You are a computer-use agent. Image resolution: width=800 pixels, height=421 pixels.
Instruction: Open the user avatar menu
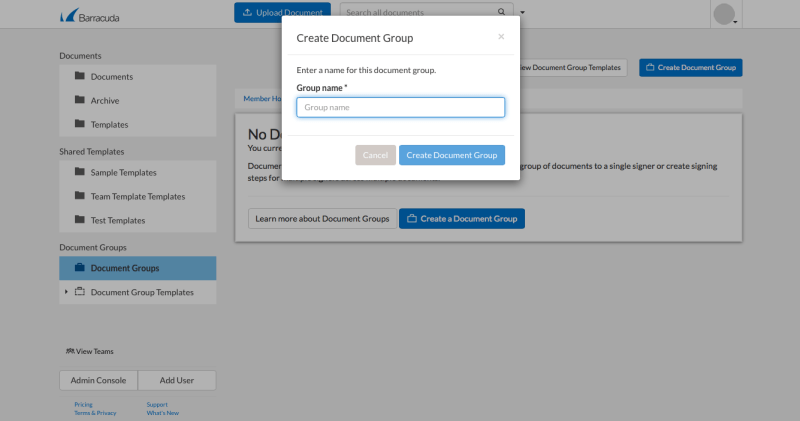coord(725,15)
